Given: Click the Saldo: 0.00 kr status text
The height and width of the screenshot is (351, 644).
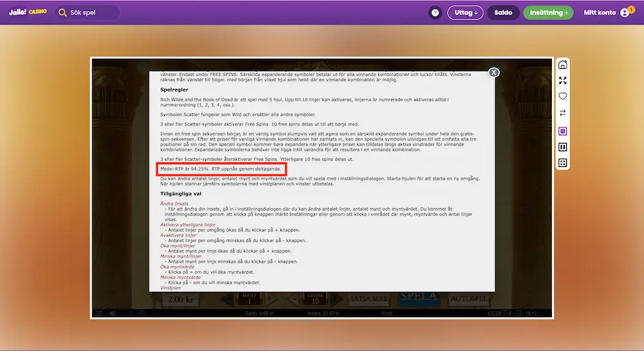Looking at the screenshot, I should click(x=260, y=313).
